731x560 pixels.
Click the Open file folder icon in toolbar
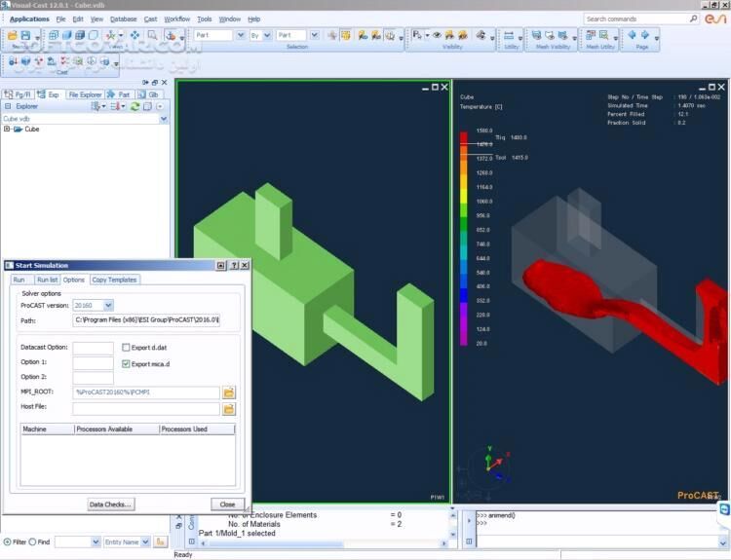coord(12,35)
